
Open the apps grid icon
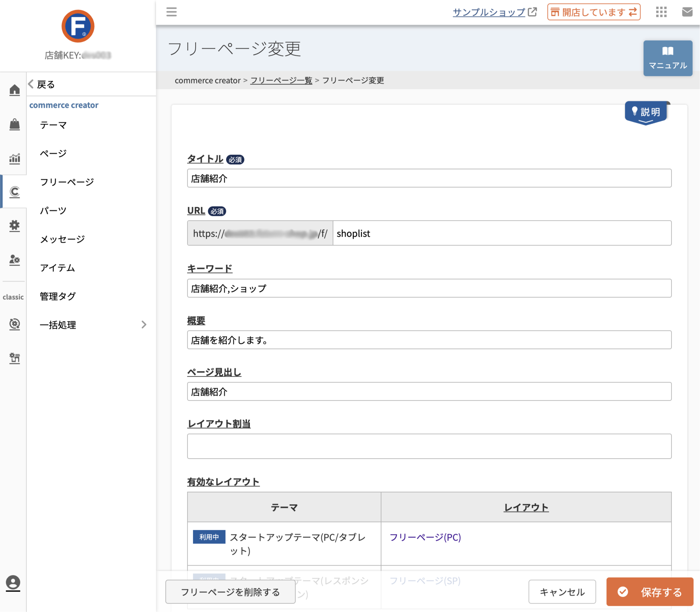tap(661, 12)
